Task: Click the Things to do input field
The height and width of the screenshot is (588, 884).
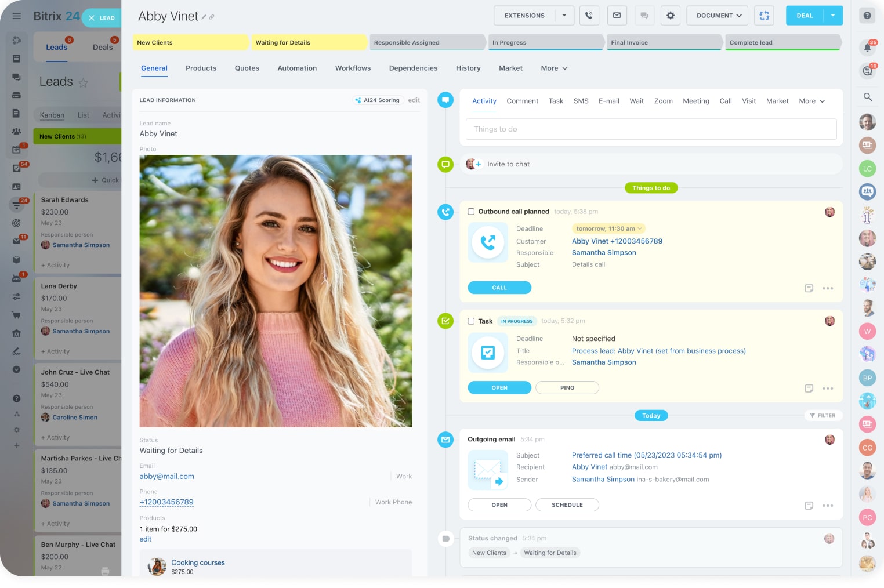Action: coord(651,129)
